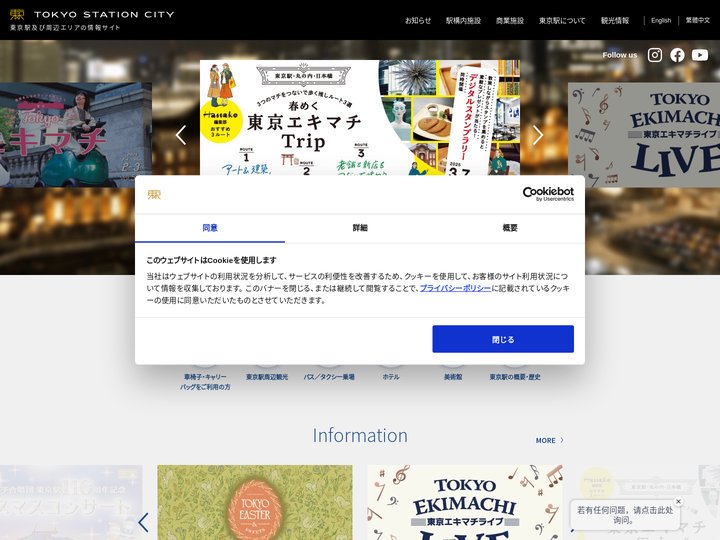The width and height of the screenshot is (720, 540).
Task: Show next hero carousel slide
Action: tap(538, 135)
